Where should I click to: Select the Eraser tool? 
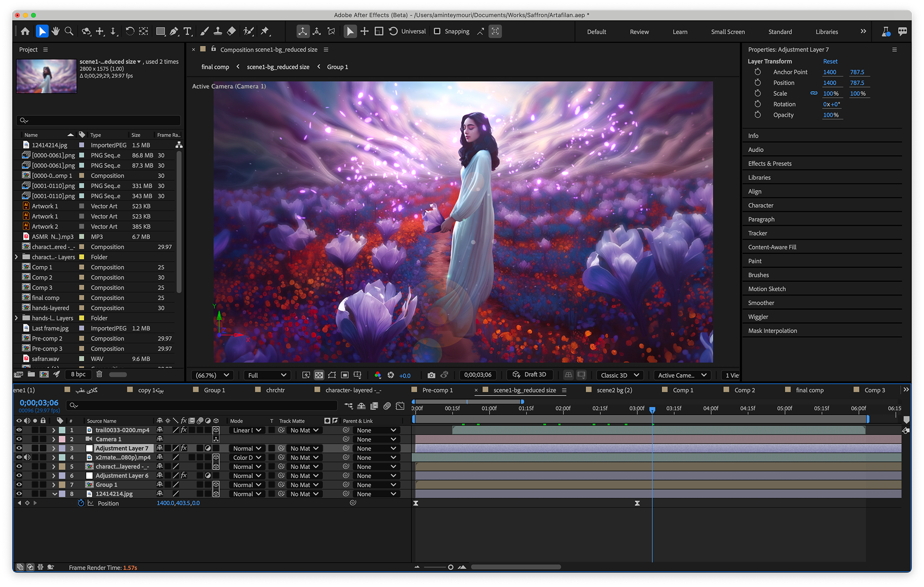click(x=231, y=31)
